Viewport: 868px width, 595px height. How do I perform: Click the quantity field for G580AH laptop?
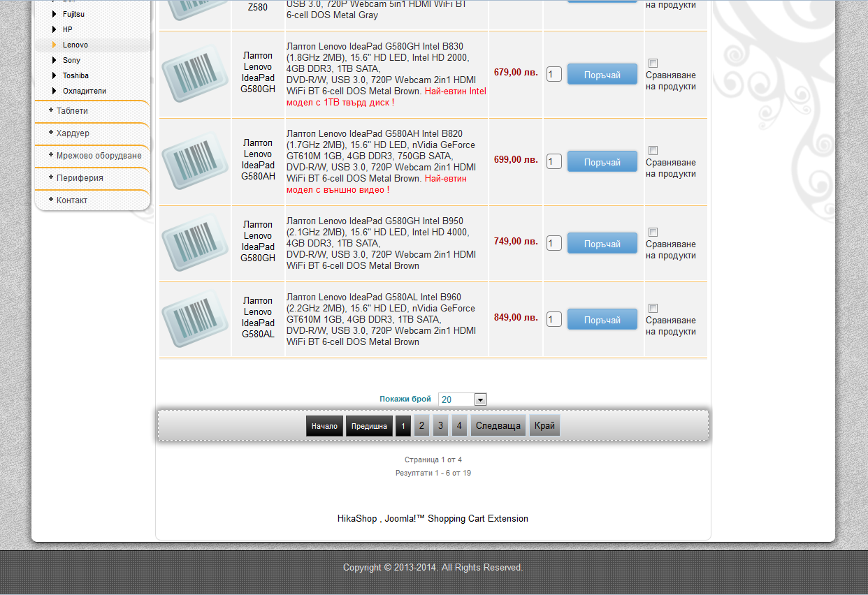(x=554, y=161)
